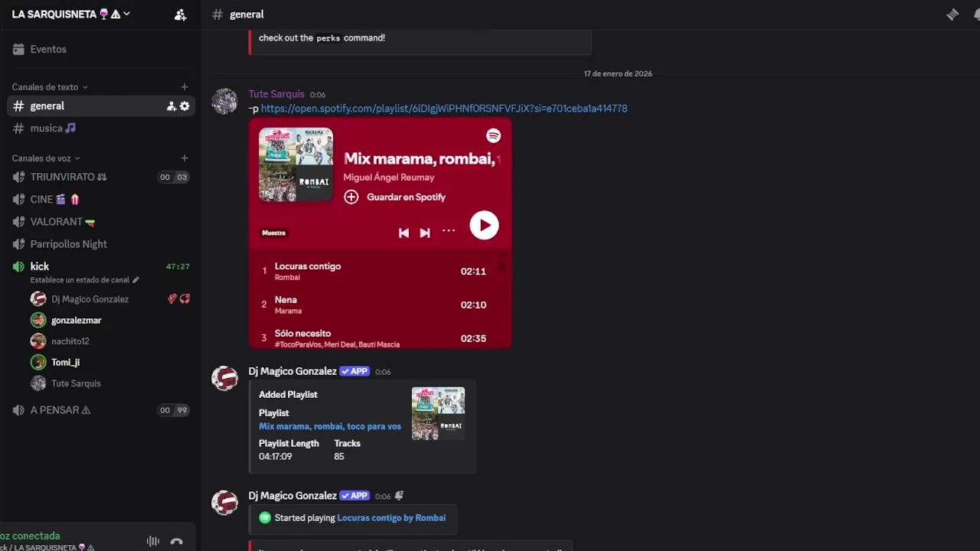Click Dj Magico Gonzalez avatar on Added Playlist message
This screenshot has width=980, height=551.
224,378
